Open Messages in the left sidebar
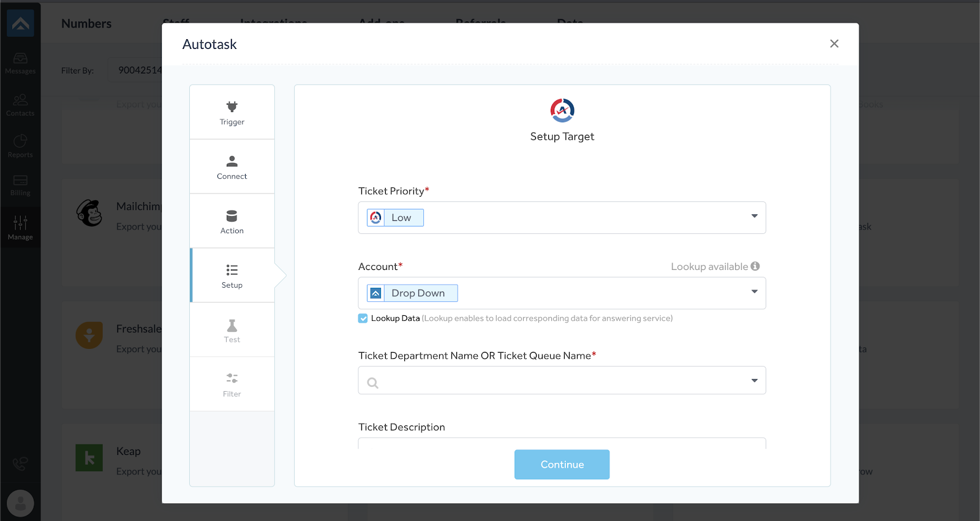 coord(20,63)
